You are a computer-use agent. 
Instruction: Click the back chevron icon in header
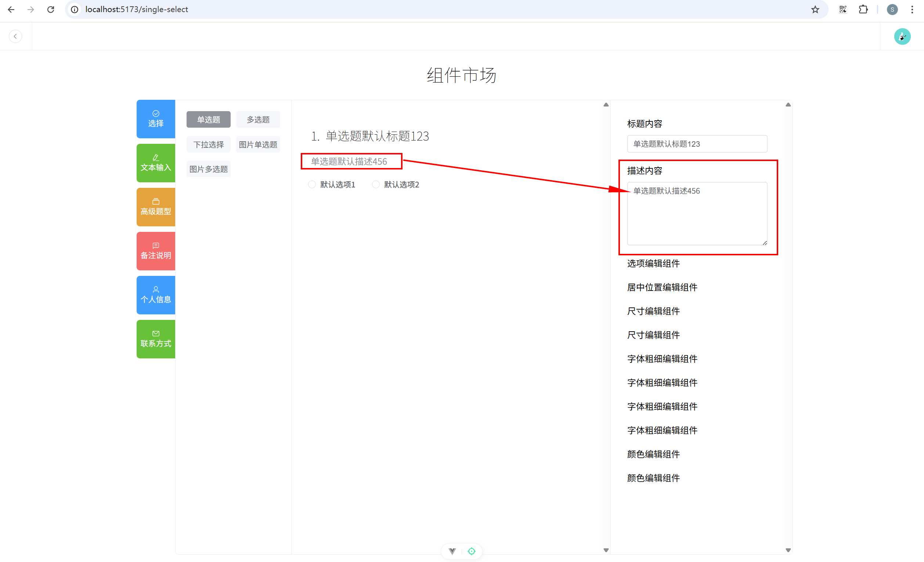[15, 36]
